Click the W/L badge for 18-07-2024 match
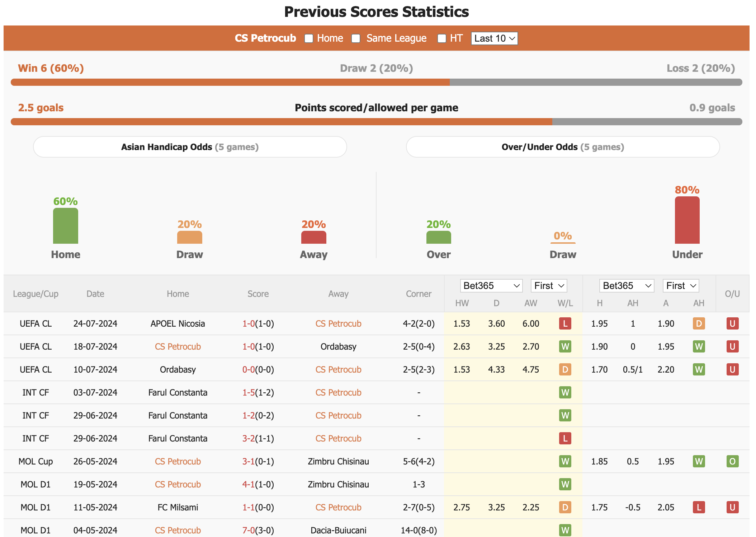The height and width of the screenshot is (537, 756). click(565, 346)
